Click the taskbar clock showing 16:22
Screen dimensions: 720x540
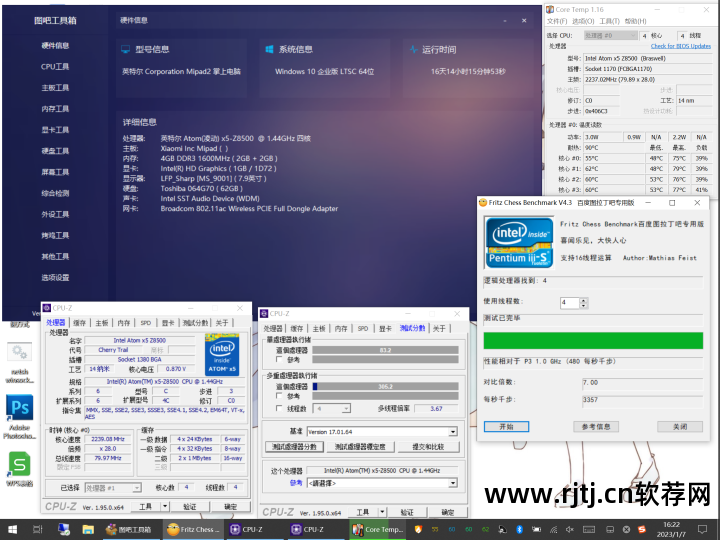(x=671, y=529)
